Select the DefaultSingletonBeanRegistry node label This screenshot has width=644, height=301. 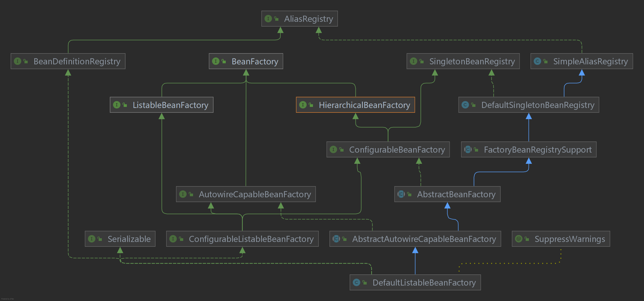click(538, 105)
